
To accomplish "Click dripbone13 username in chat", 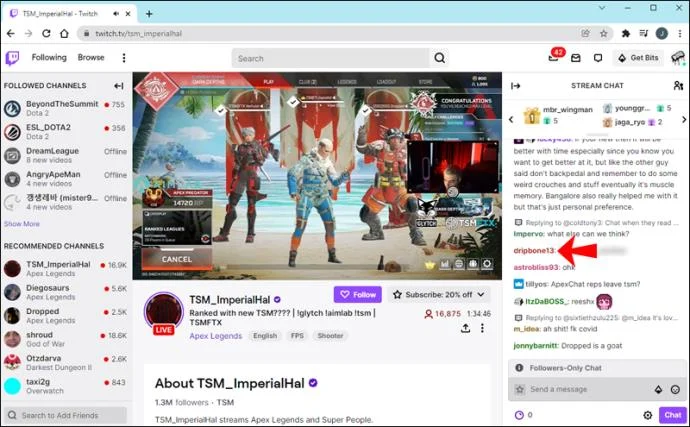I will 534,250.
